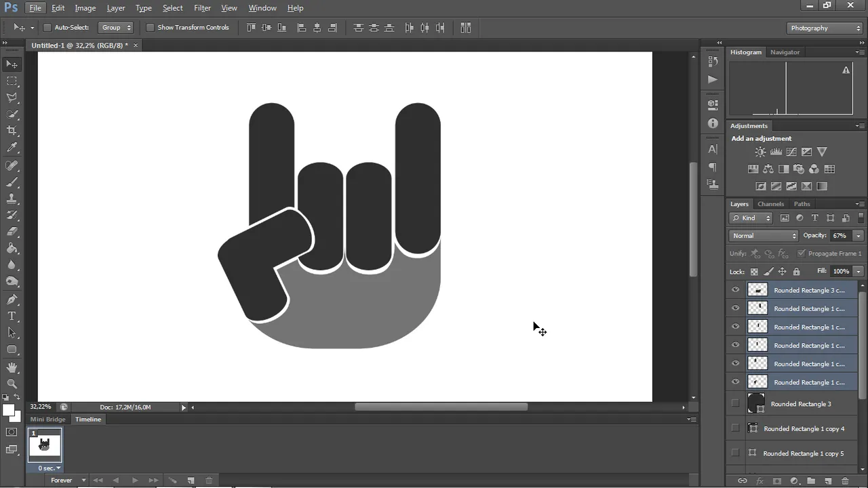This screenshot has width=868, height=488.
Task: Open the Filter menu
Action: coord(202,8)
